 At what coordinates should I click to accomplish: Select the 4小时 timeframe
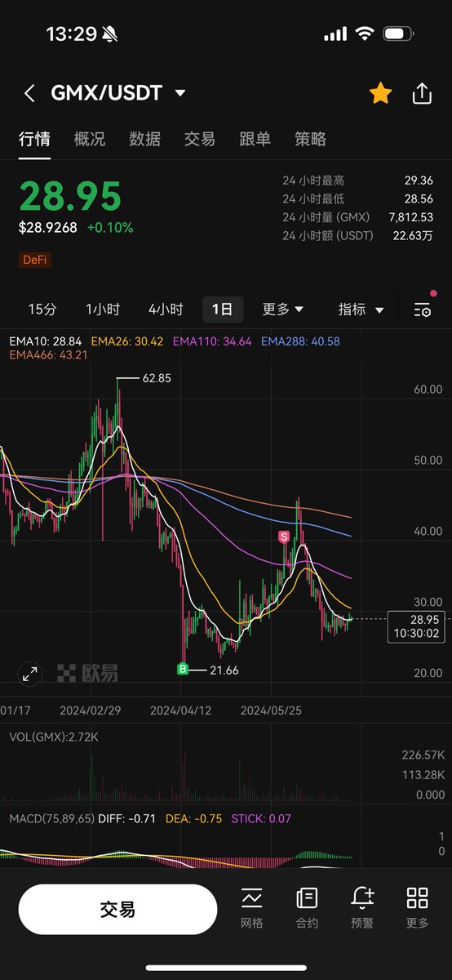[x=166, y=310]
